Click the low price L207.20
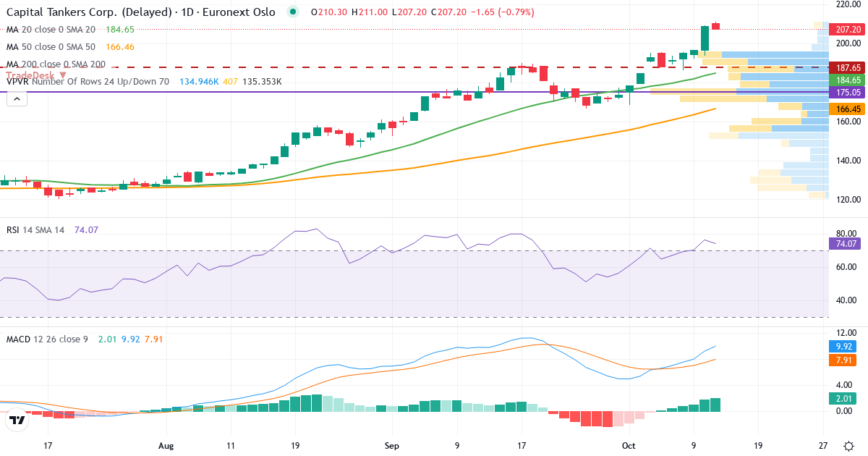This screenshot has height=456, width=868. click(x=409, y=12)
